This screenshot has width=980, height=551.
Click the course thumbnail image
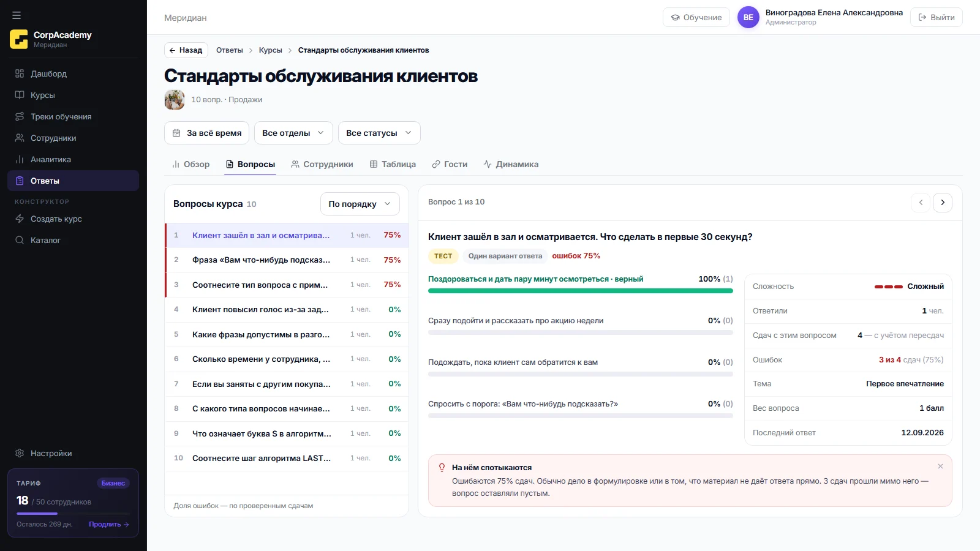pos(175,99)
